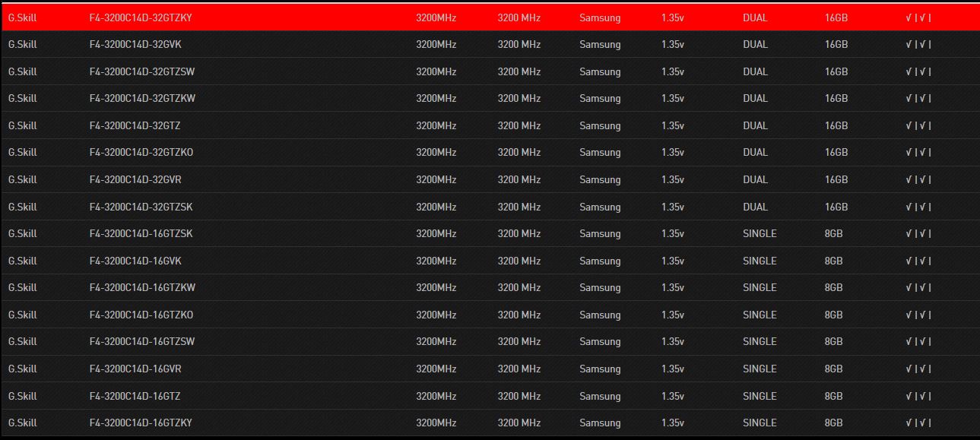Click support checkmarks in the F4-3200C14D-16GTZKW row
The image size is (980, 440).
918,287
